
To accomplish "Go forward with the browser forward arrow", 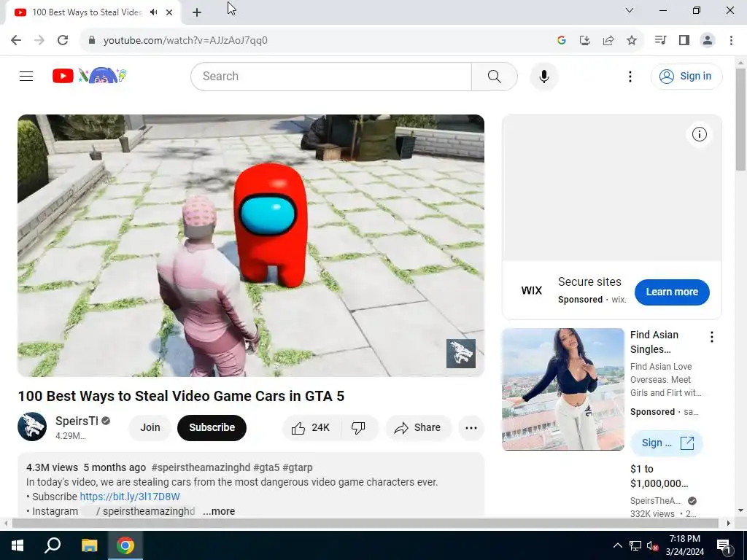I will [39, 40].
